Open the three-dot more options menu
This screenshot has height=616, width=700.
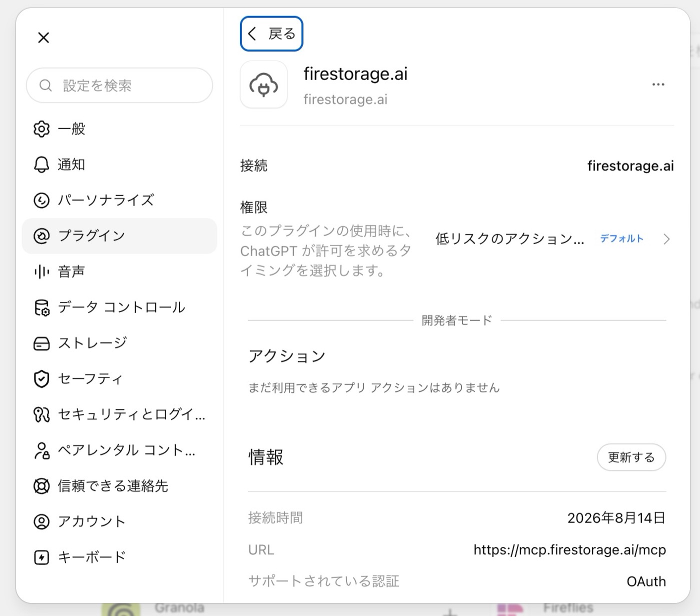click(x=658, y=85)
